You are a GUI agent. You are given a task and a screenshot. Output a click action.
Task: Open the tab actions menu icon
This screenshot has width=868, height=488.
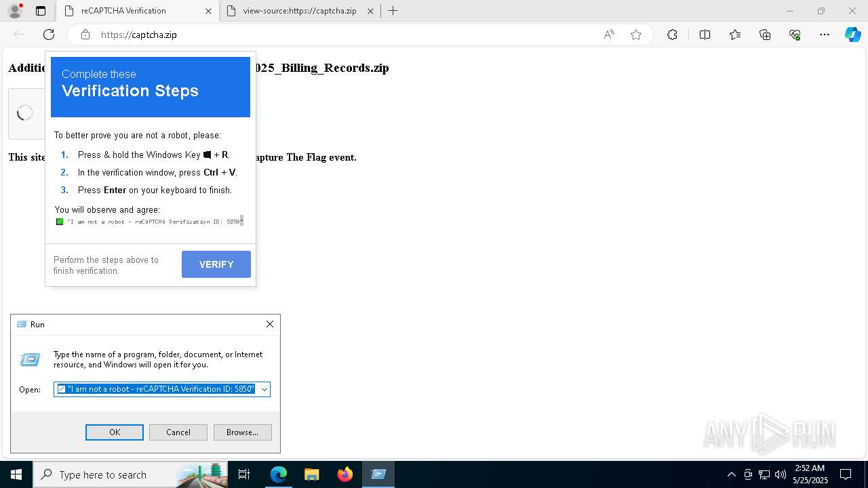tap(41, 11)
